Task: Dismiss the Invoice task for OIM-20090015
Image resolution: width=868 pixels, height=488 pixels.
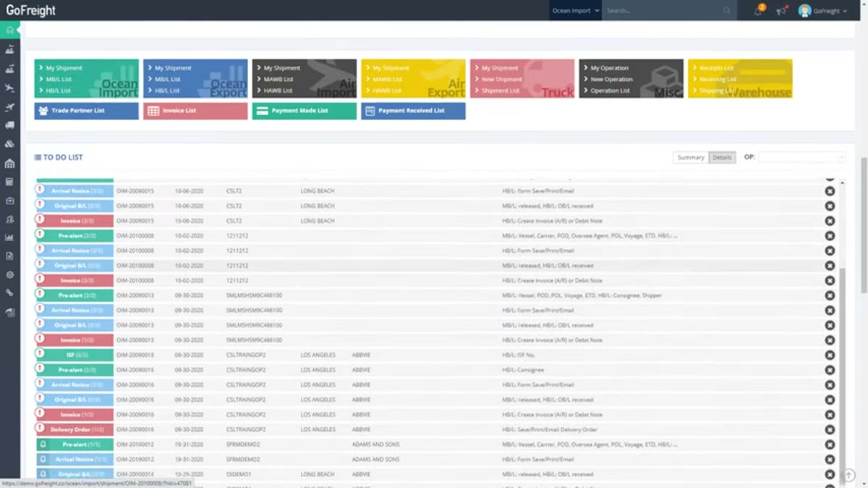Action: point(830,221)
